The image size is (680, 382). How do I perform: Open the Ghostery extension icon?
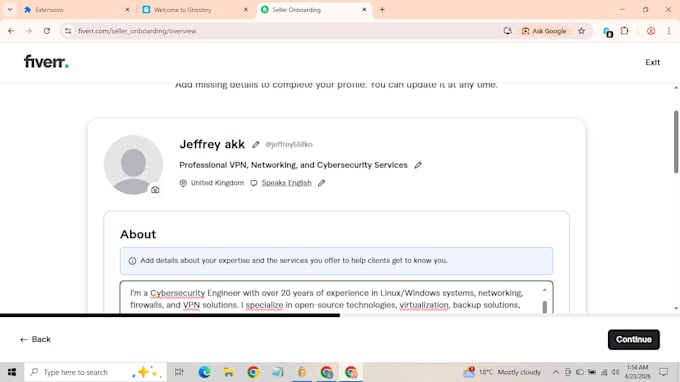(x=608, y=32)
